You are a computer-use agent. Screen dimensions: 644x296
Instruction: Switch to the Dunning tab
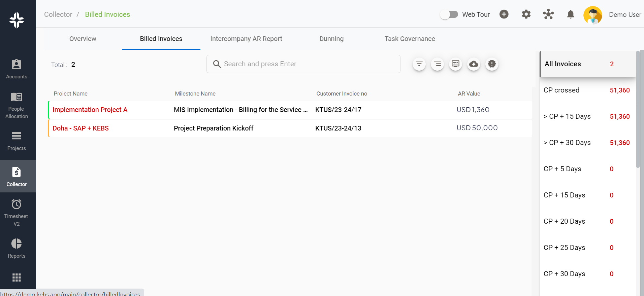[331, 39]
